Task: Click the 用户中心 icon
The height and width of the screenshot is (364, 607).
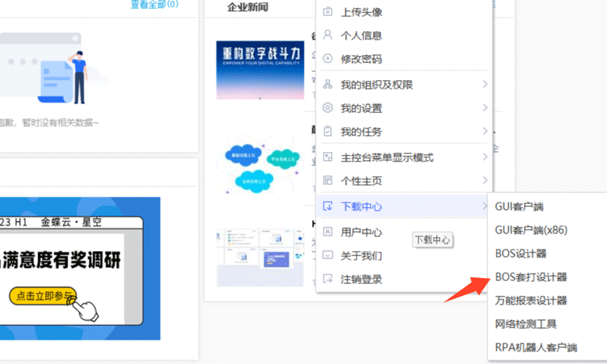Action: (x=327, y=232)
